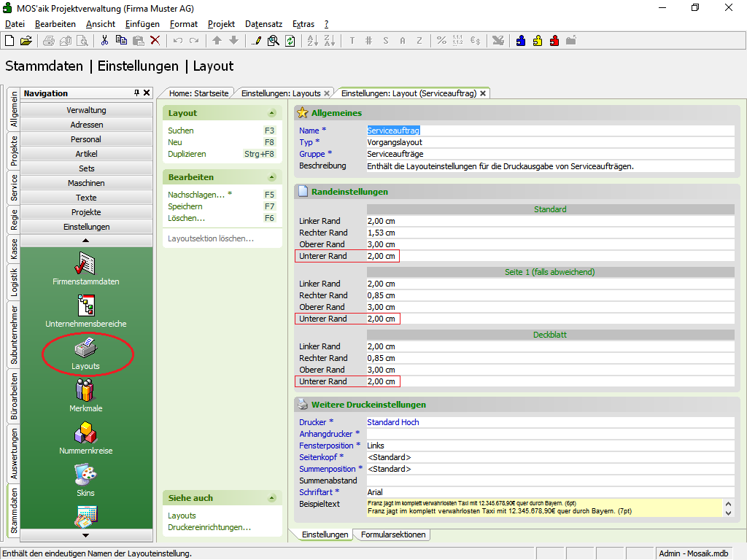This screenshot has height=560, width=747.
Task: Click the green refresh toolbar icon
Action: point(290,41)
